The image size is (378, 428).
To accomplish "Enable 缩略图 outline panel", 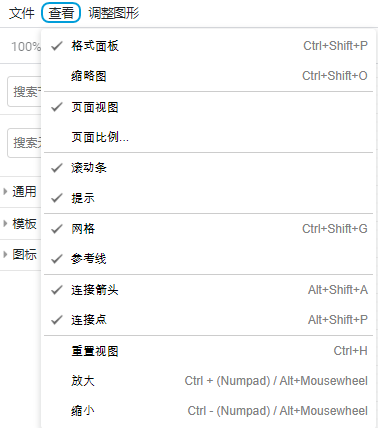I will [208, 76].
